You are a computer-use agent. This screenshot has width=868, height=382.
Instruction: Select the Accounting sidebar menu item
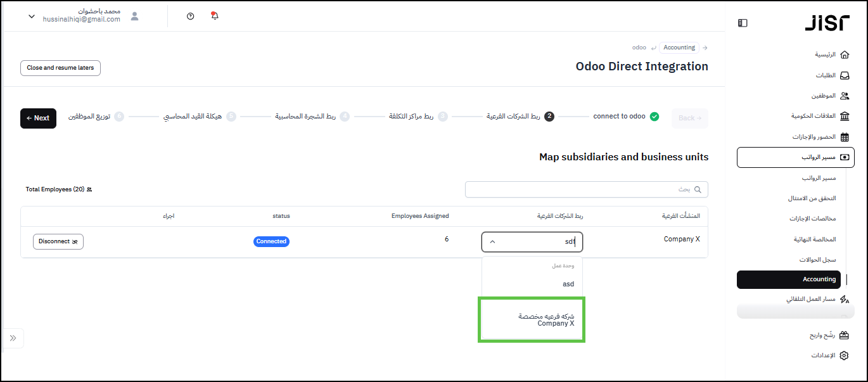pos(796,279)
